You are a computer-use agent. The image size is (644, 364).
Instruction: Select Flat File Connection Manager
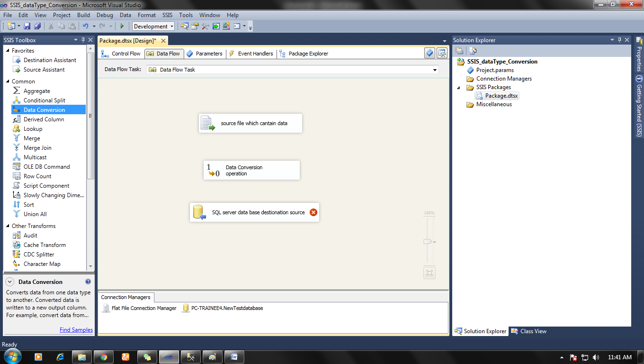(139, 308)
